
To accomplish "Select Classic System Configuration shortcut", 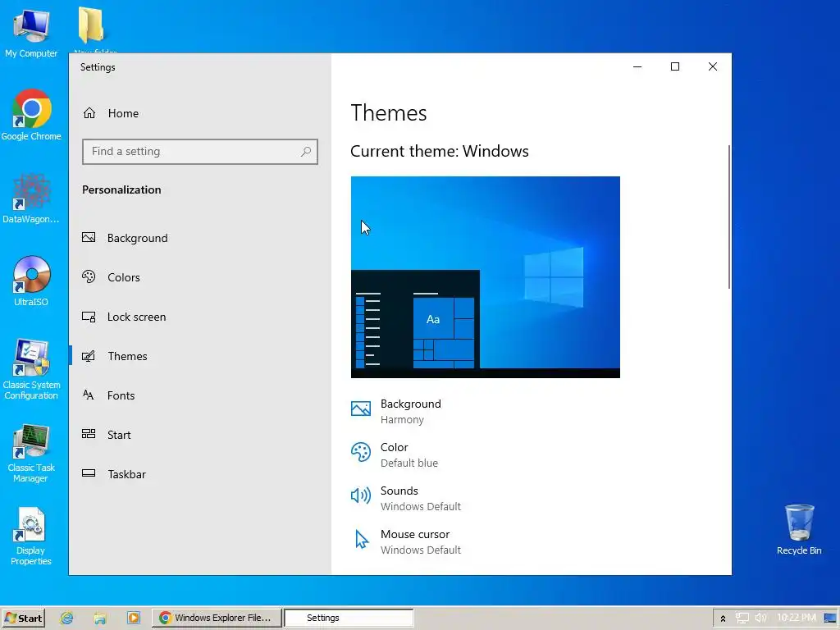I will click(31, 370).
